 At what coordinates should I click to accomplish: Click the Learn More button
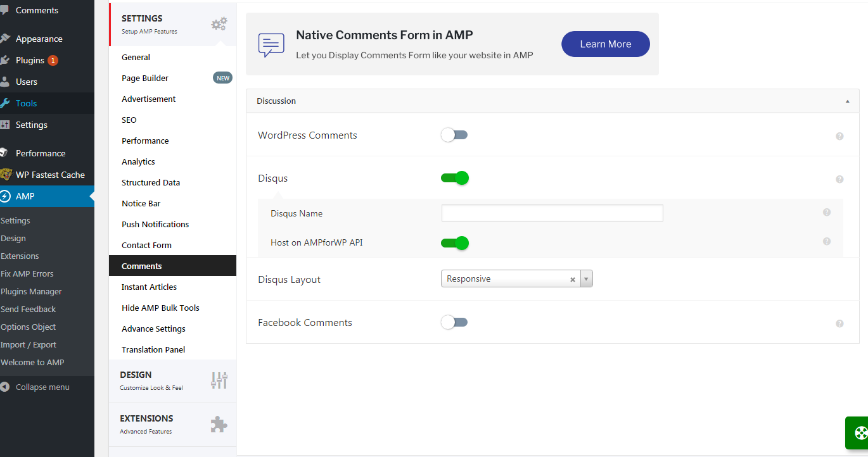coord(605,44)
